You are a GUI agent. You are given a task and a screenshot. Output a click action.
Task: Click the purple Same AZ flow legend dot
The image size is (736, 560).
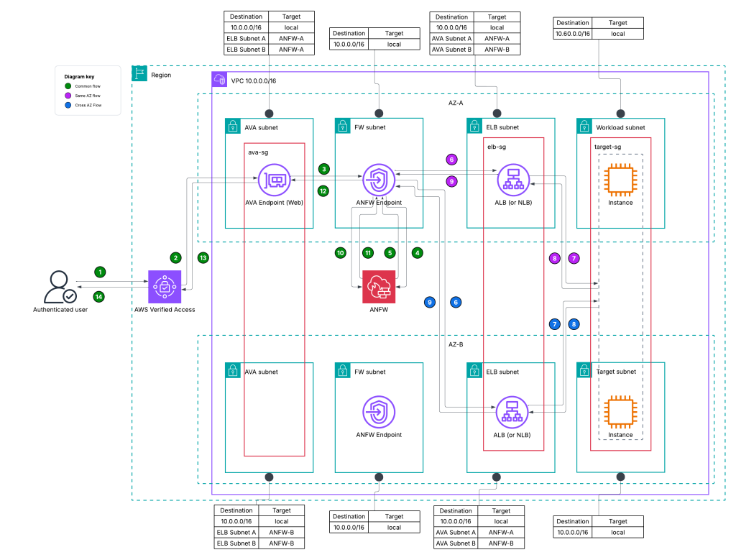tap(68, 96)
